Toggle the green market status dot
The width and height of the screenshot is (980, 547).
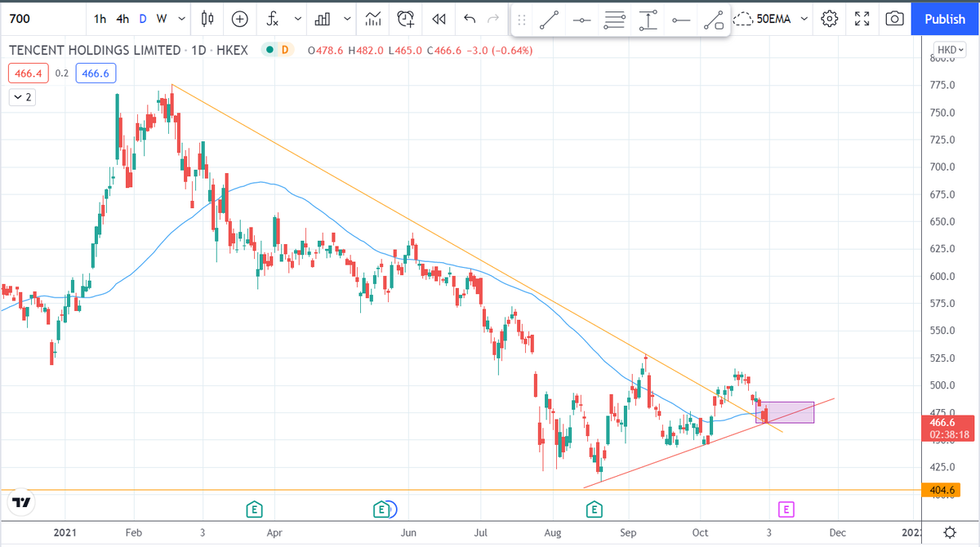click(x=268, y=50)
